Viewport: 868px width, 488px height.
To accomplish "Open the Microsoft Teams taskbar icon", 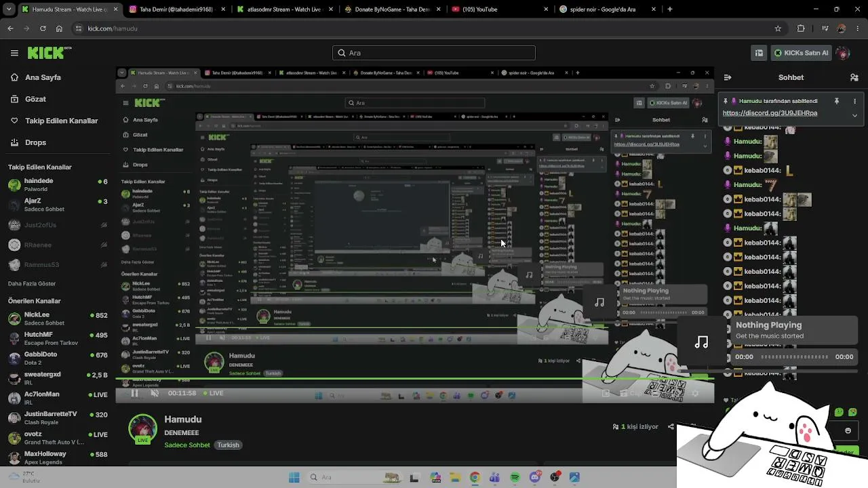I will [494, 477].
